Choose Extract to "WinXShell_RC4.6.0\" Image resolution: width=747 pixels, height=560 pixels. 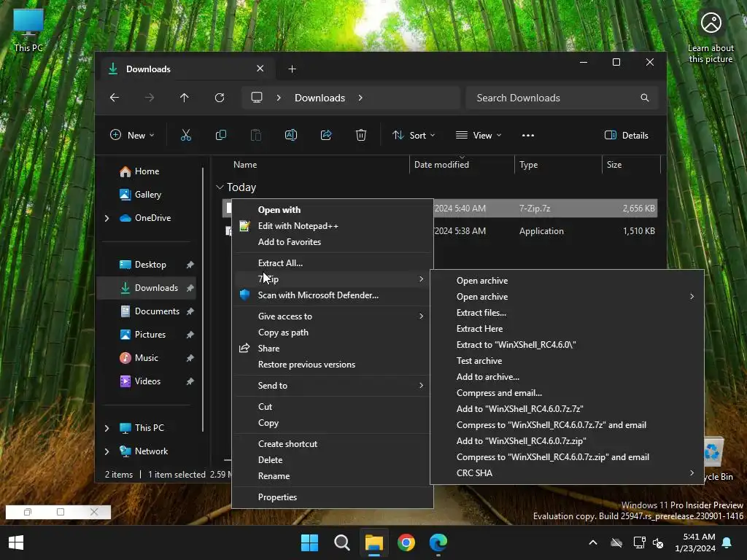coord(567,345)
